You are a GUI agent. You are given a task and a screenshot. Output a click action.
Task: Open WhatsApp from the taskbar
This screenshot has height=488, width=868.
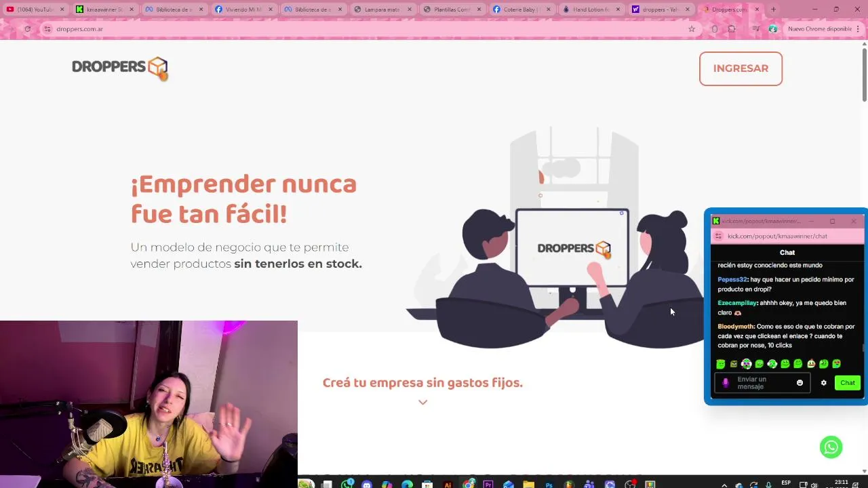point(347,484)
